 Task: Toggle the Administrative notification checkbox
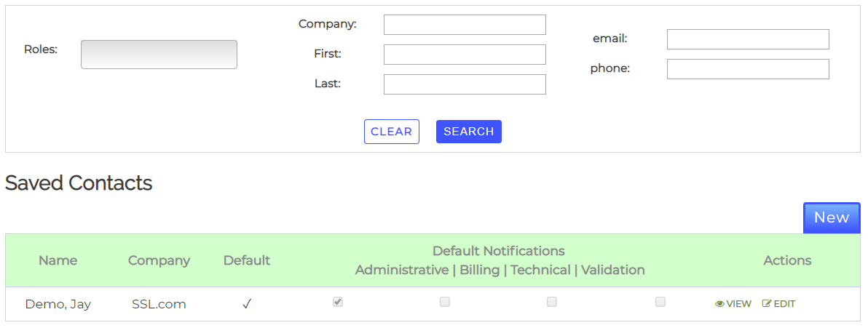(338, 302)
